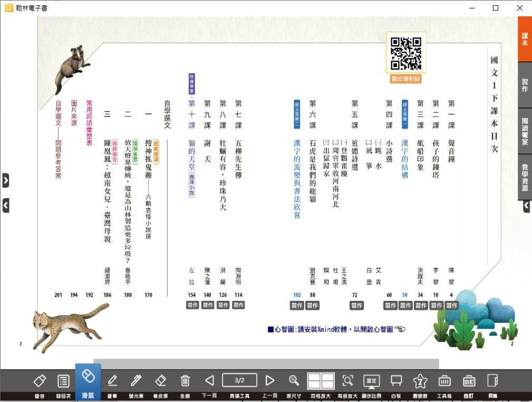Open lesson title 石虎是我們的龍貓
532x402 pixels.
pos(313,171)
